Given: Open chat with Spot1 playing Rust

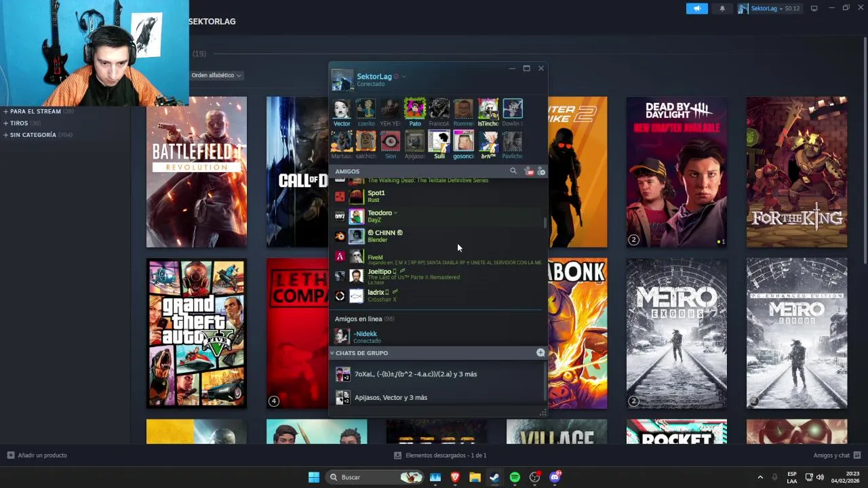Looking at the screenshot, I should click(438, 197).
